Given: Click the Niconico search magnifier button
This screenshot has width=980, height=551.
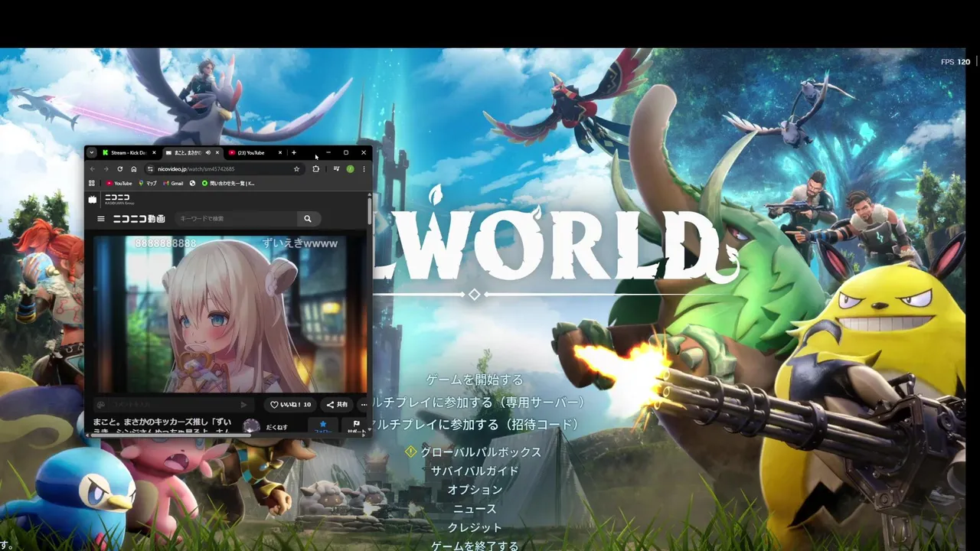Looking at the screenshot, I should (307, 219).
